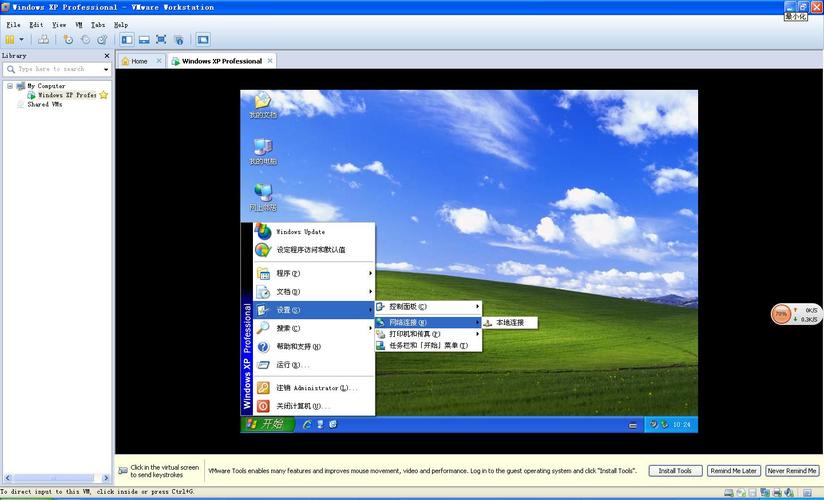Click Send Ctrl+Alt+Del toolbar icon
Viewport: 824px width, 500px height.
tap(44, 39)
